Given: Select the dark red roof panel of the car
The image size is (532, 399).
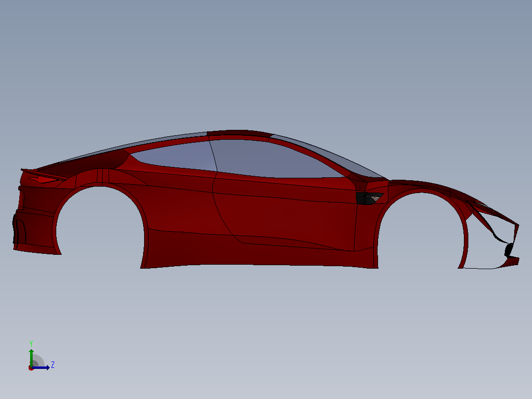Looking at the screenshot, I should coord(238,133).
